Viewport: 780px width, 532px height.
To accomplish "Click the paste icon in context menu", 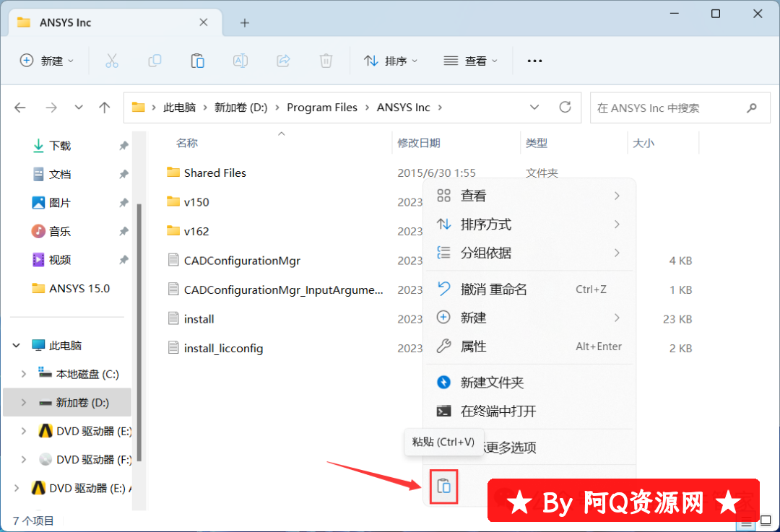I will click(x=443, y=486).
